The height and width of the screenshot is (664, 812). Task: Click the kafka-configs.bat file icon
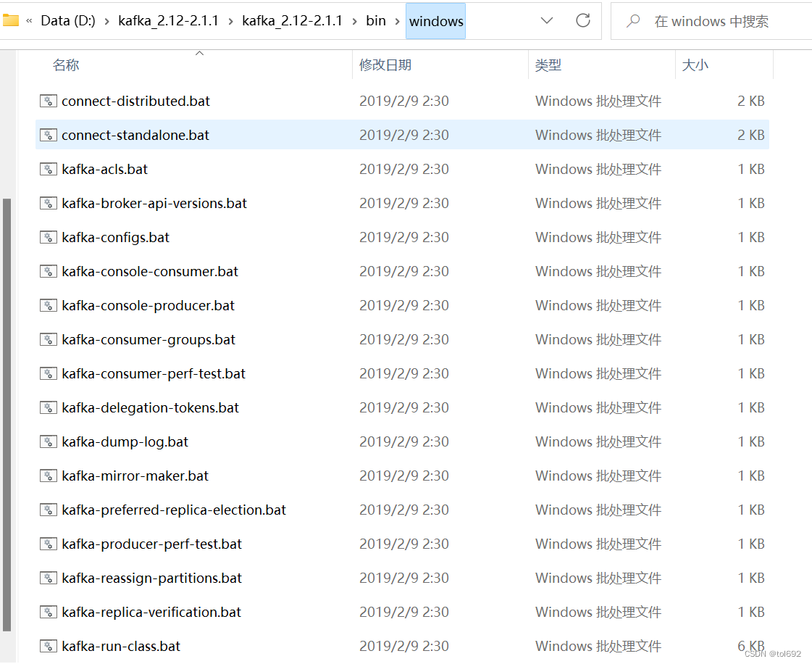click(48, 238)
